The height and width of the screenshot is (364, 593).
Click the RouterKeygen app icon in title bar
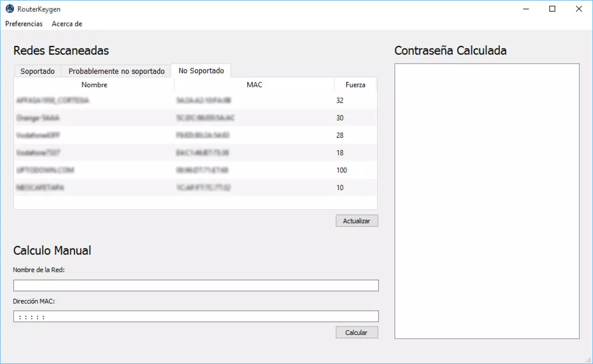pyautogui.click(x=10, y=9)
